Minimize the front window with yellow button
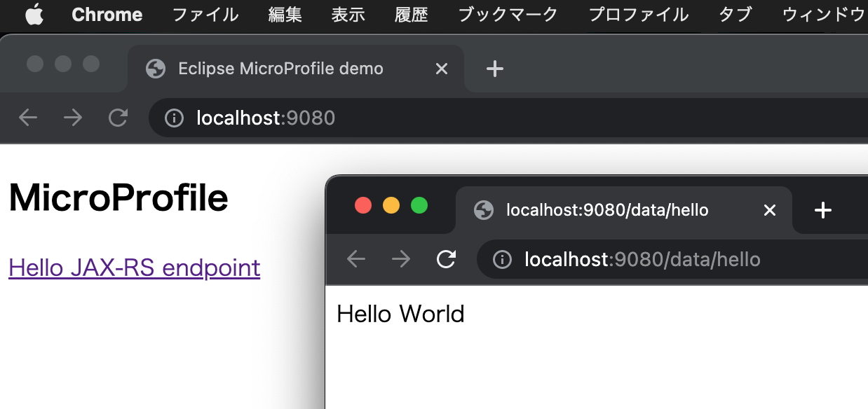868x409 pixels. pos(391,205)
